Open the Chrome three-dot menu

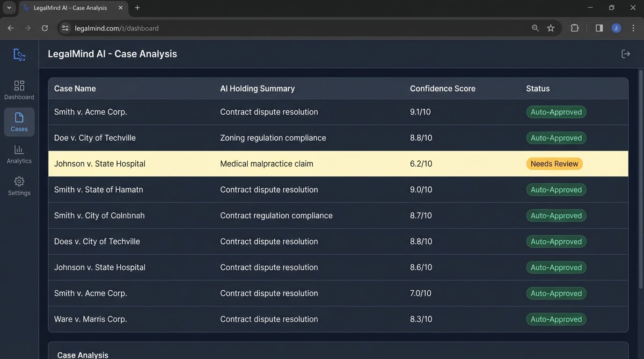coord(633,28)
